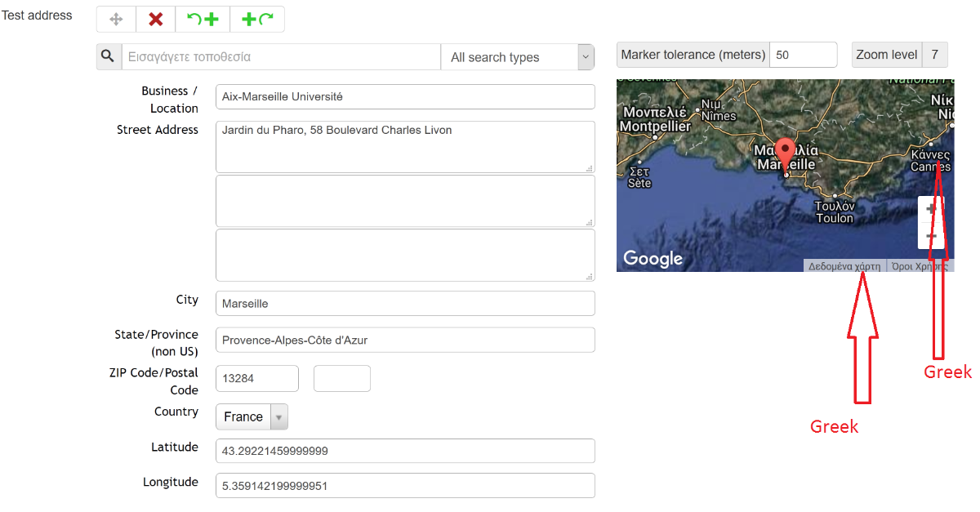980x512 pixels.
Task: Edit the Zoom level value 7
Action: pos(935,55)
